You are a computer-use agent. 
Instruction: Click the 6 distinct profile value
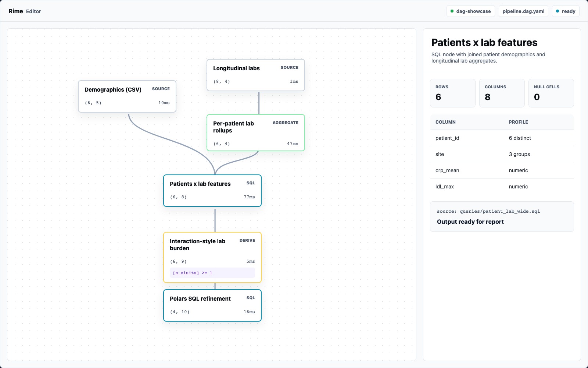(x=520, y=138)
